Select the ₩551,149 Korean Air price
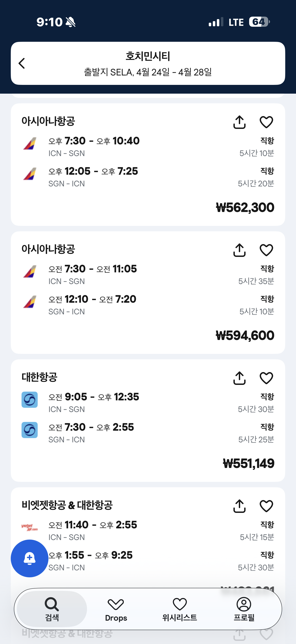Image resolution: width=296 pixels, height=644 pixels. (x=248, y=463)
